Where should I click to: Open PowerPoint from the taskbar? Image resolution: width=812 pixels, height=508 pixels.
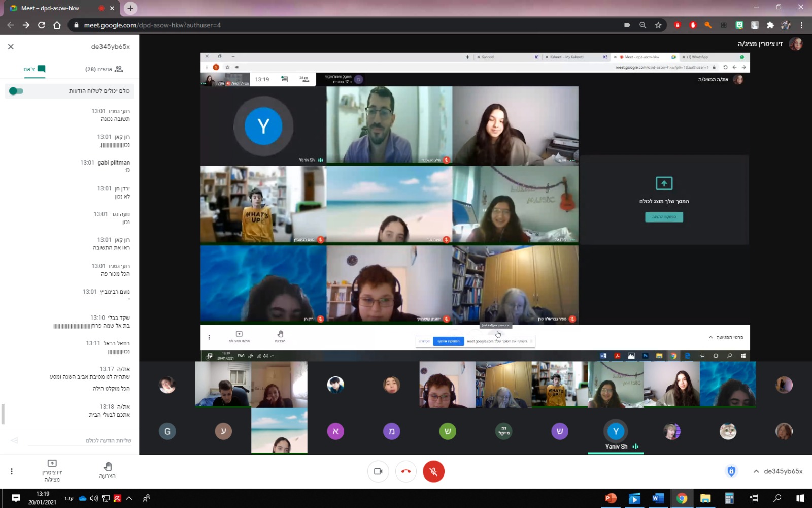tap(611, 498)
